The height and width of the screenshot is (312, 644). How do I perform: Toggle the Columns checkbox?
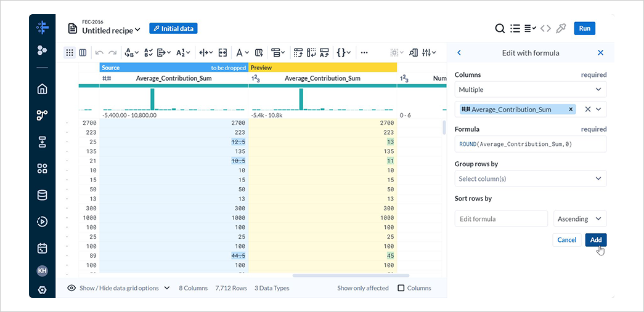pyautogui.click(x=401, y=288)
